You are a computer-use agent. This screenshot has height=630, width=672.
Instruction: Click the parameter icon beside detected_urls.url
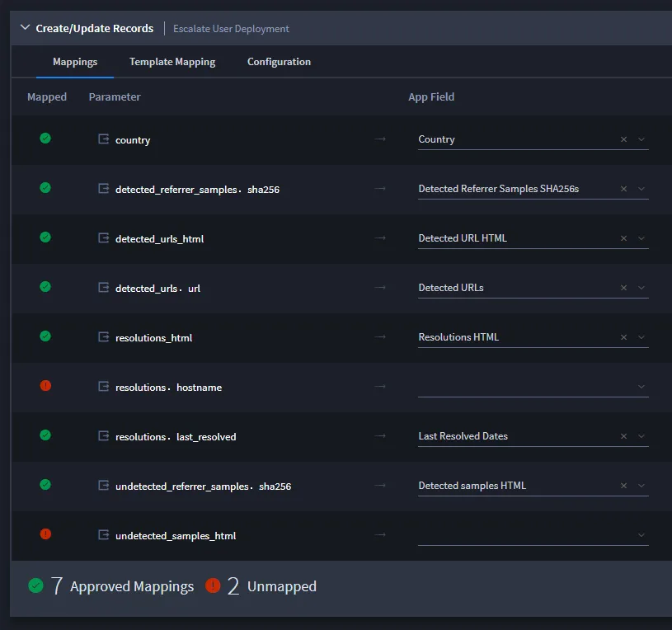click(x=104, y=288)
